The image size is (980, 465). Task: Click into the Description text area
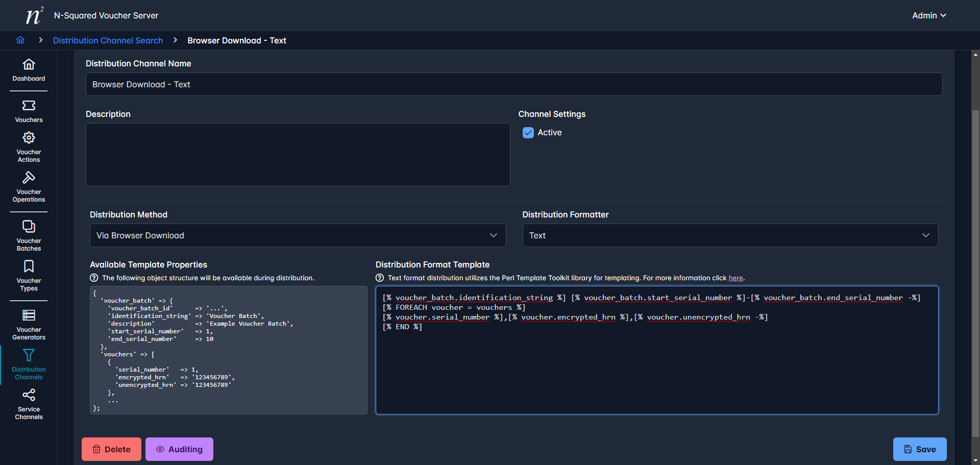298,155
